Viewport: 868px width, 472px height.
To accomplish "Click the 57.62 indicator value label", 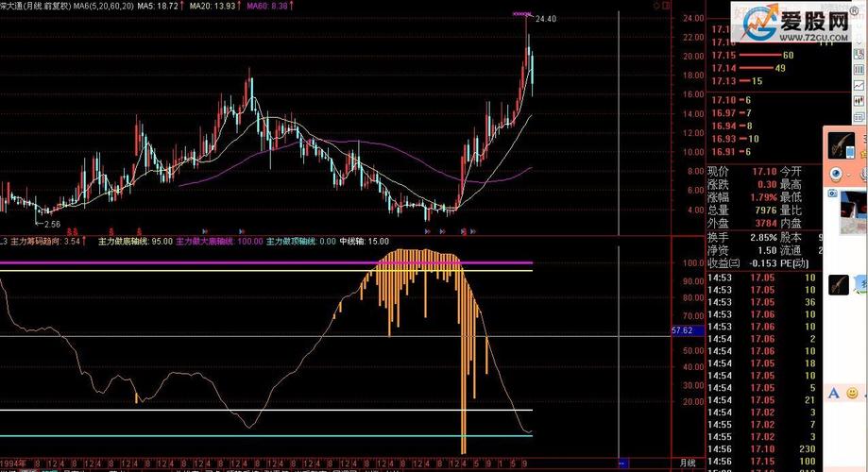I will [x=688, y=330].
